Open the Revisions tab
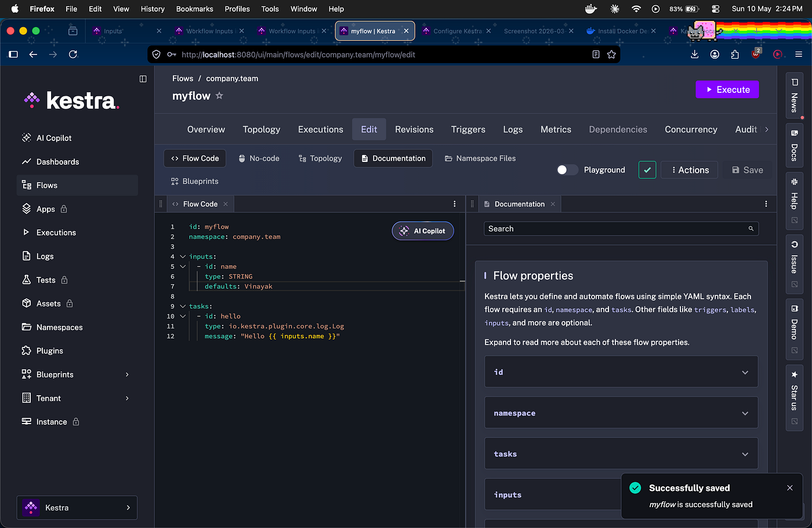The image size is (812, 528). [414, 129]
